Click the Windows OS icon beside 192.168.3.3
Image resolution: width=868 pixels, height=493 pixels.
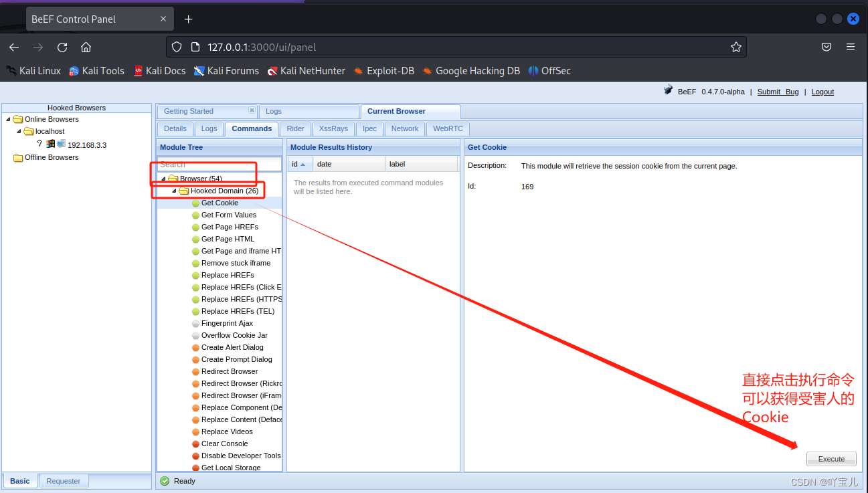coord(50,144)
